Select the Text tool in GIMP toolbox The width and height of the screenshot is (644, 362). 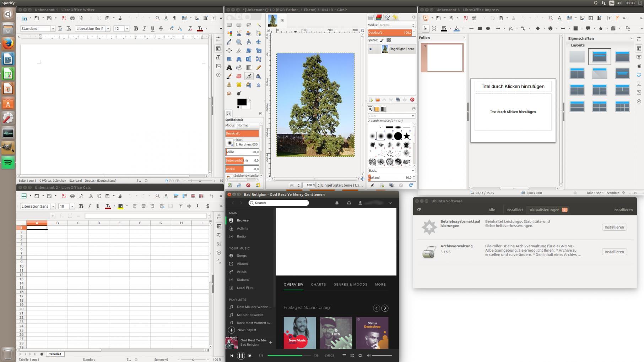pyautogui.click(x=229, y=67)
